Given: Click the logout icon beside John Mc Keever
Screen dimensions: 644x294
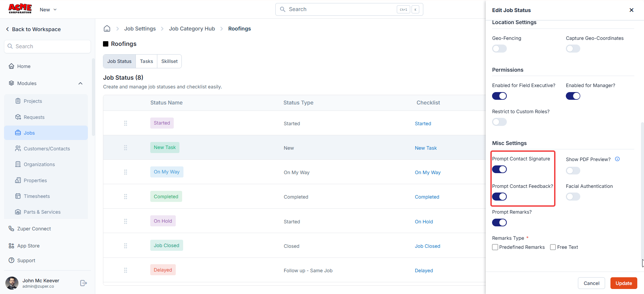Looking at the screenshot, I should 84,283.
